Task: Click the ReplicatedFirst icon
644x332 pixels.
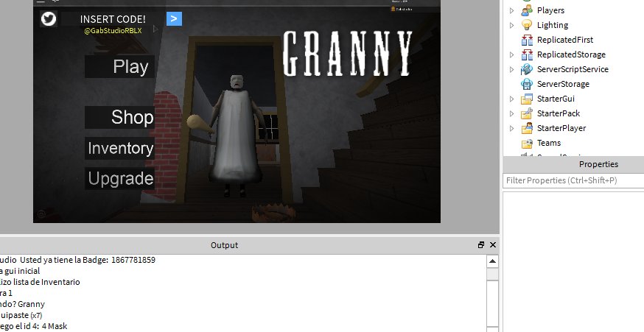Action: click(527, 40)
